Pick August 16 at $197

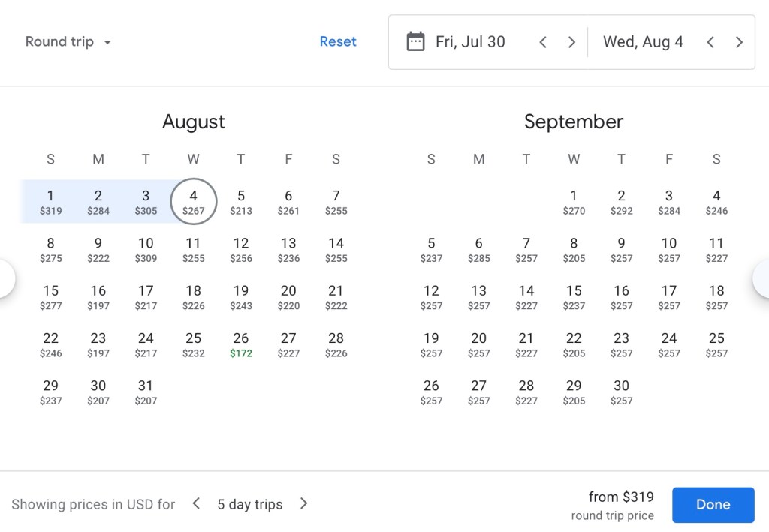[98, 297]
